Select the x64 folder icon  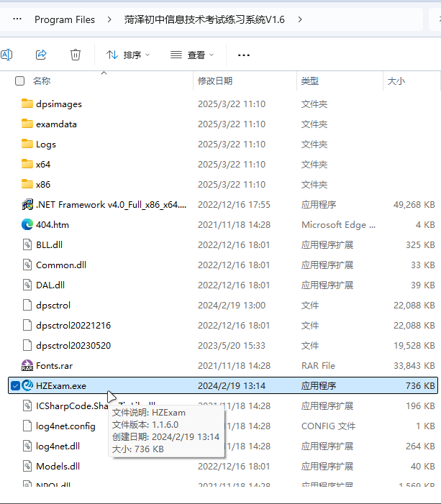coord(27,164)
